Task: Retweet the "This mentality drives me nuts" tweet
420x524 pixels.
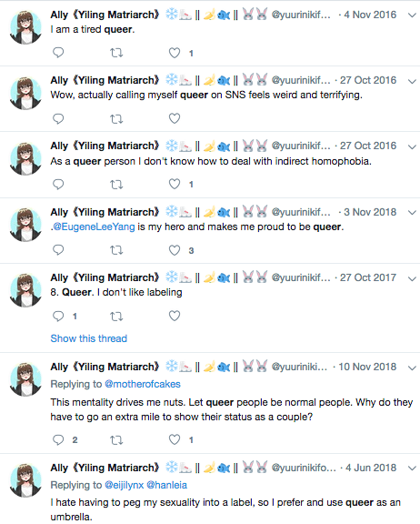Action: [x=116, y=439]
